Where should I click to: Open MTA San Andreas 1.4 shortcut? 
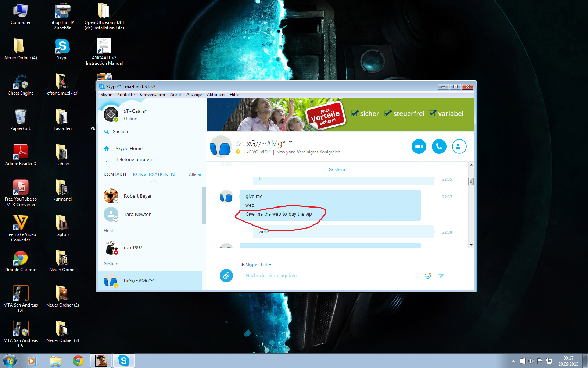coord(21,299)
